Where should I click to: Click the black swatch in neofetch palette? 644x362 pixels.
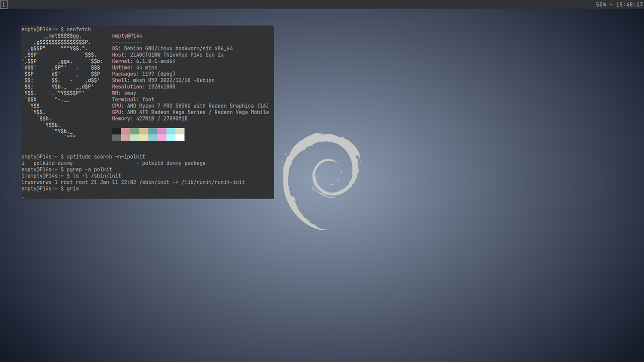(116, 131)
